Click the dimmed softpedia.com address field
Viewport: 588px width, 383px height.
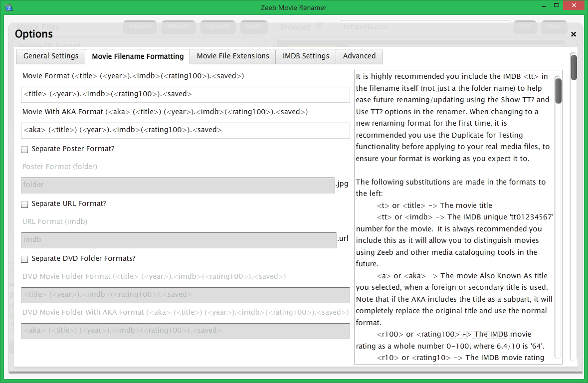point(425,26)
